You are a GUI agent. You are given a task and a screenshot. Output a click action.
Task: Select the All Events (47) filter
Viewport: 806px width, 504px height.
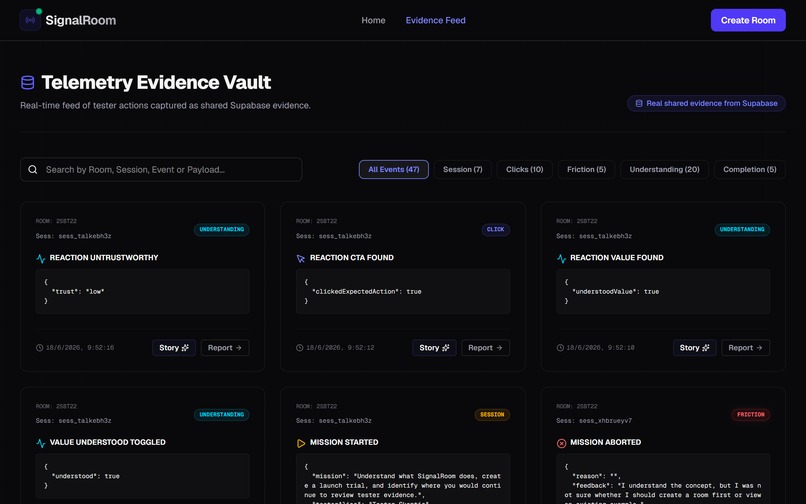394,170
